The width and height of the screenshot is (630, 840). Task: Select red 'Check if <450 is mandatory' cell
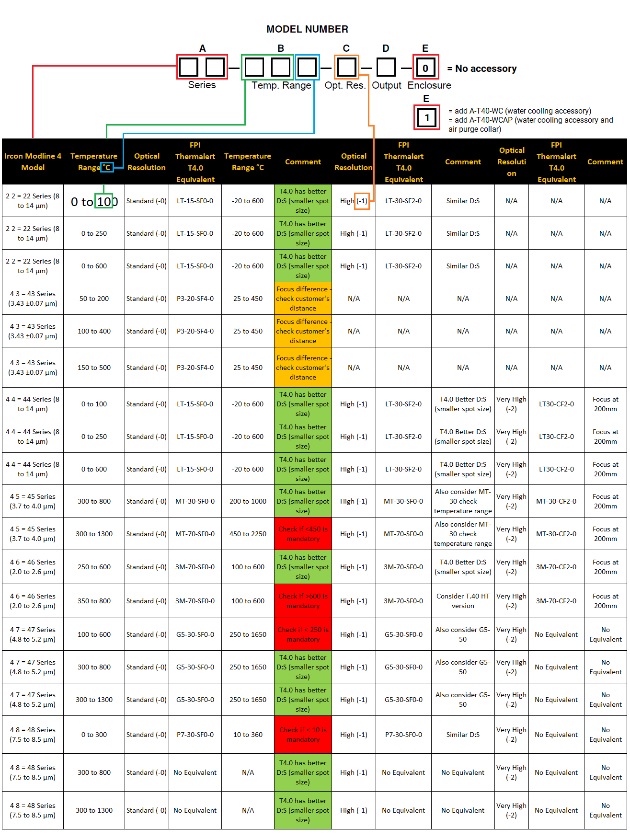click(x=303, y=534)
